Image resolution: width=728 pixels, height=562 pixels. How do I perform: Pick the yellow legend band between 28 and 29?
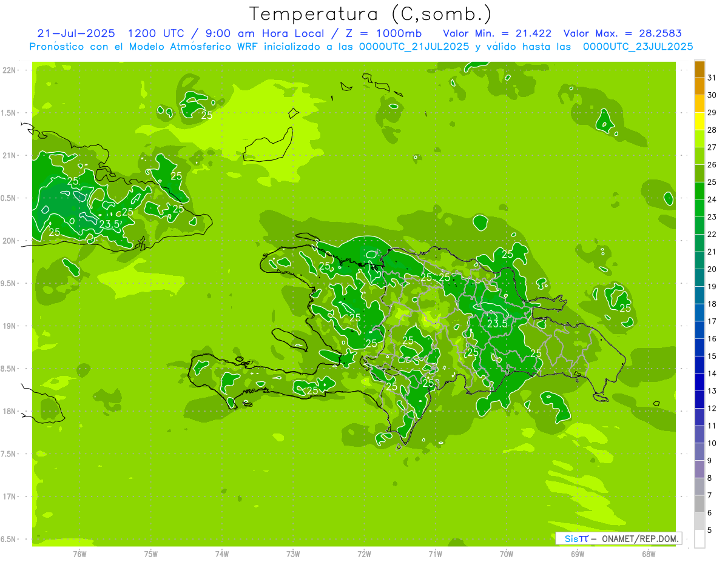(699, 121)
